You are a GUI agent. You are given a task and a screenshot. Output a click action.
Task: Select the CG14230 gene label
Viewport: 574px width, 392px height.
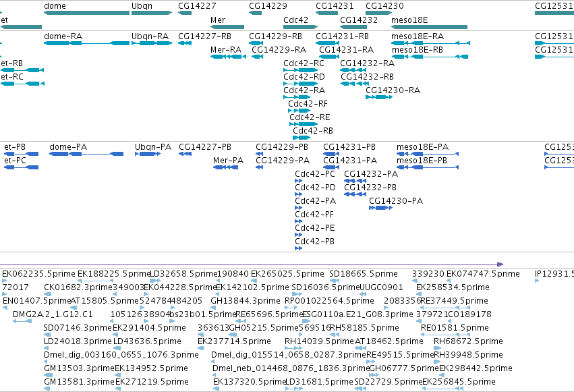click(x=384, y=6)
